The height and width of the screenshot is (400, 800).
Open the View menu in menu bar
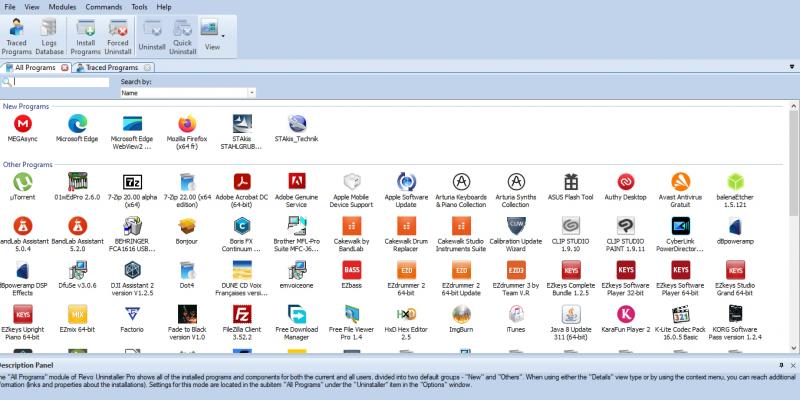32,7
